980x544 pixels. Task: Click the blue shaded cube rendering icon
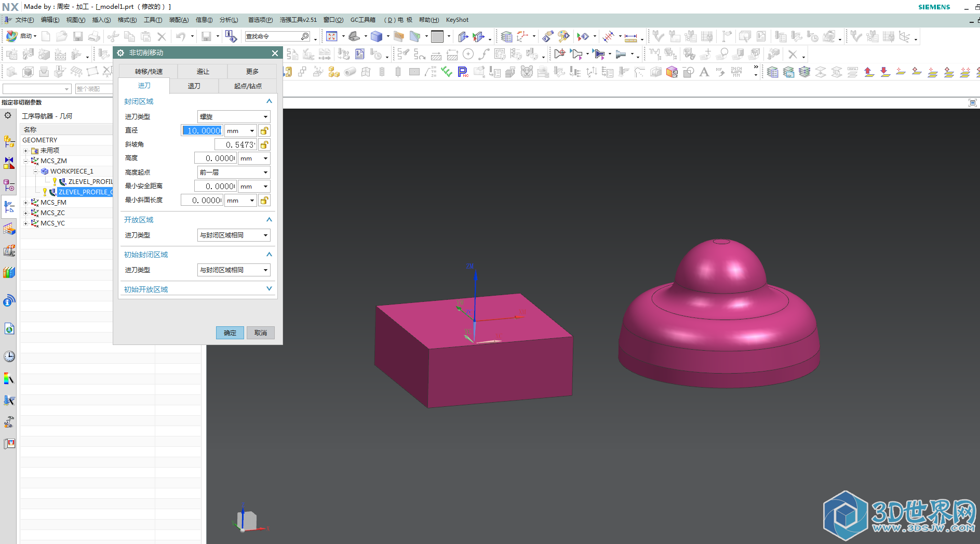tap(377, 36)
